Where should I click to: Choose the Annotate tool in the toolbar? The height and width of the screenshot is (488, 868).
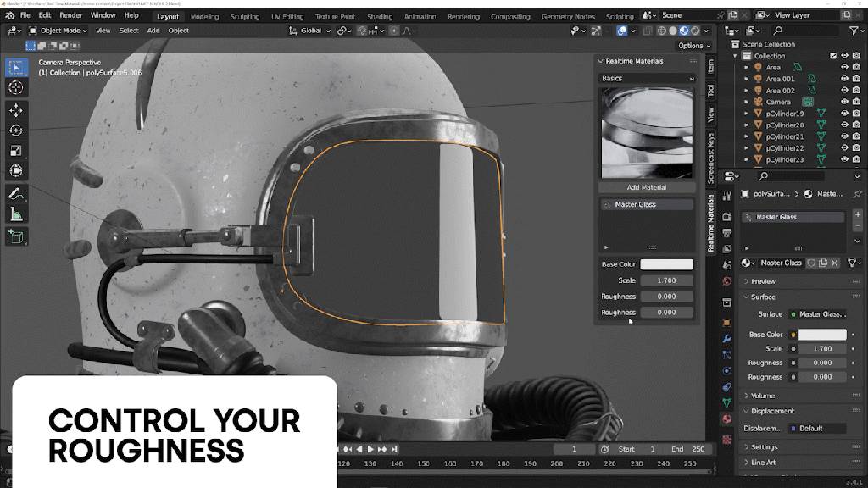[x=16, y=194]
